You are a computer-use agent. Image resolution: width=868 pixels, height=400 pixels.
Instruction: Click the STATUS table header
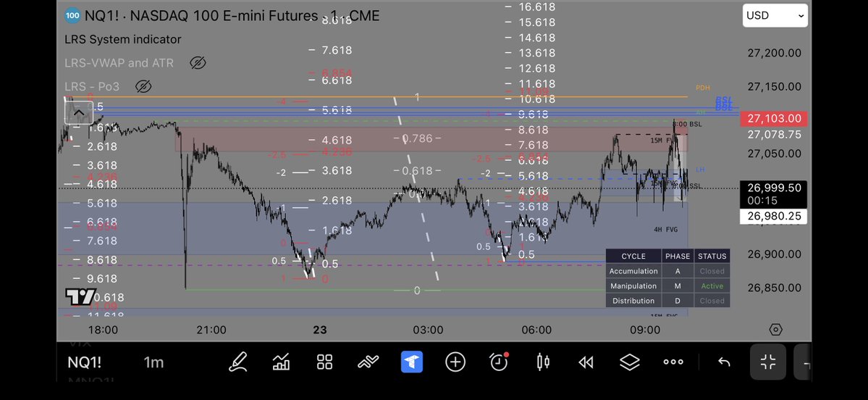tap(712, 257)
